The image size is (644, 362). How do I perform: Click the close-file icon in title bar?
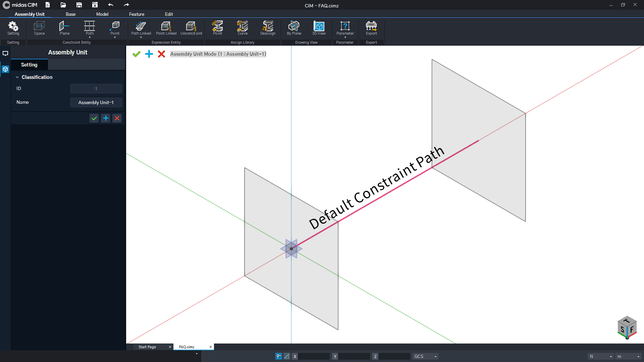coord(95,5)
